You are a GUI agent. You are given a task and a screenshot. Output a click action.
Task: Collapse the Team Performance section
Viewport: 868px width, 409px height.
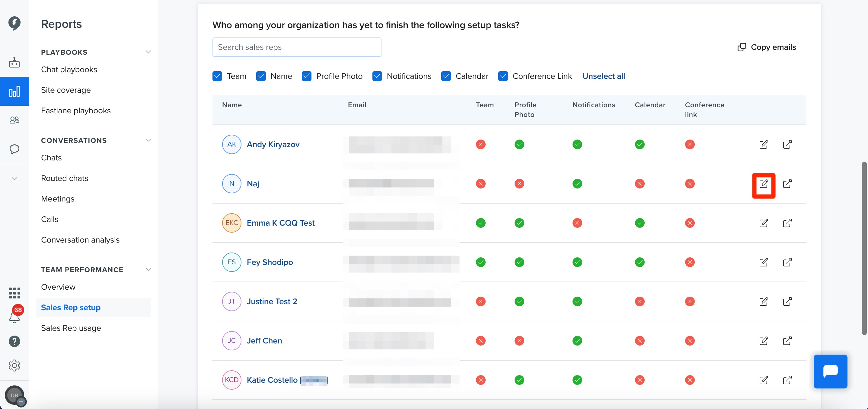point(148,269)
